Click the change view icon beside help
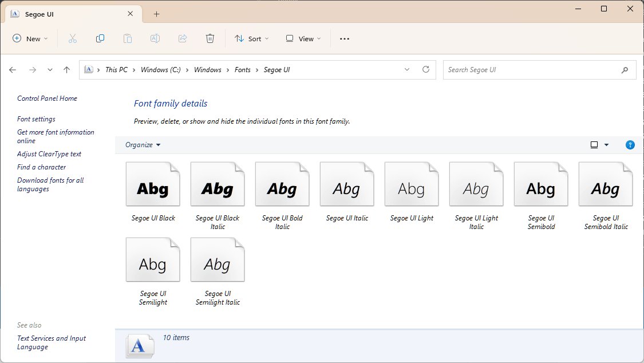The width and height of the screenshot is (644, 363). click(x=594, y=145)
